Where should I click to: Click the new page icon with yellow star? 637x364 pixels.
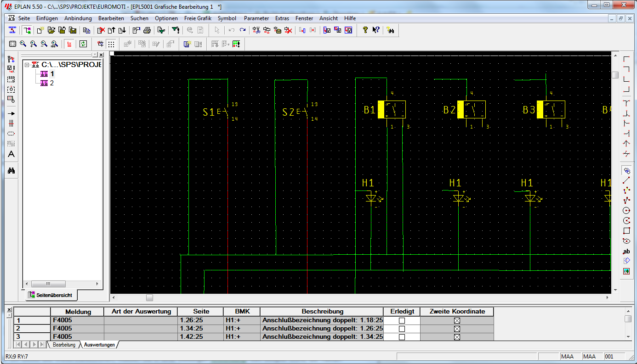[40, 30]
